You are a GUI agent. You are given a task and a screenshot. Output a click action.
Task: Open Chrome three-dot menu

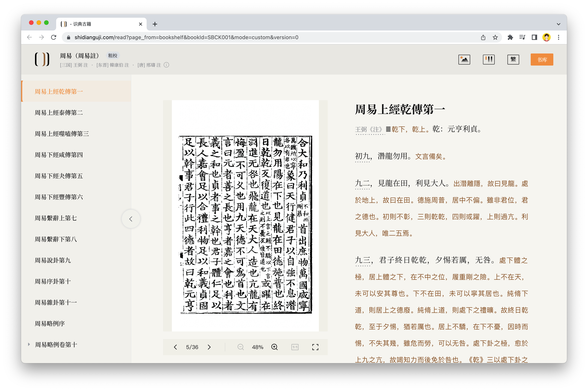(559, 37)
